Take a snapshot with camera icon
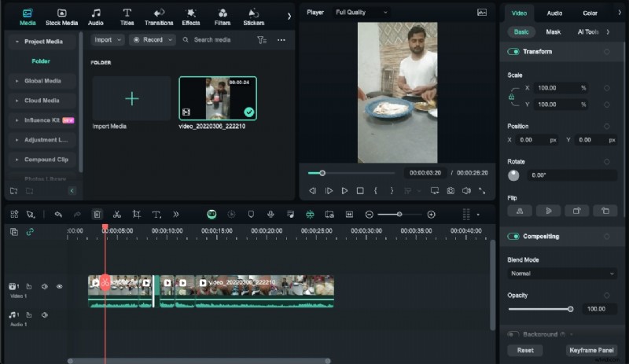The image size is (629, 364). [451, 190]
